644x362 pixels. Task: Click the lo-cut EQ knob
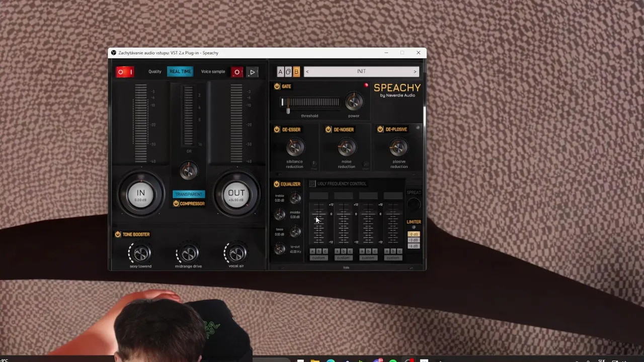point(279,248)
